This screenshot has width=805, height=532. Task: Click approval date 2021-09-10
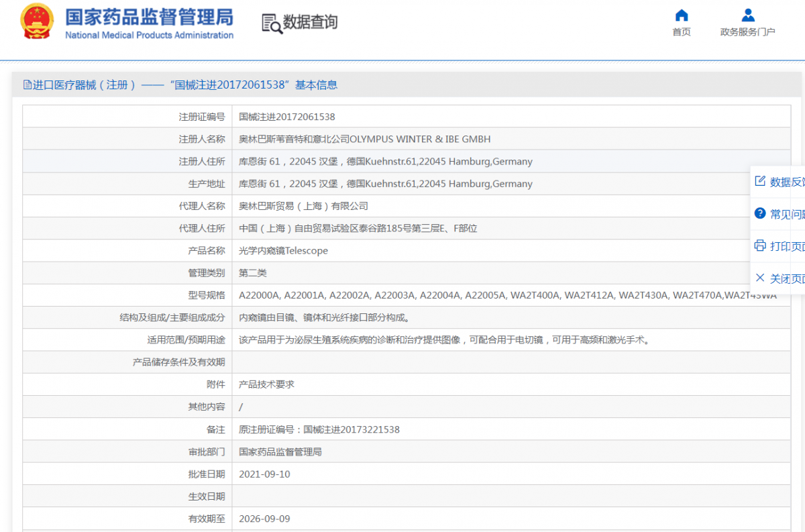point(264,474)
